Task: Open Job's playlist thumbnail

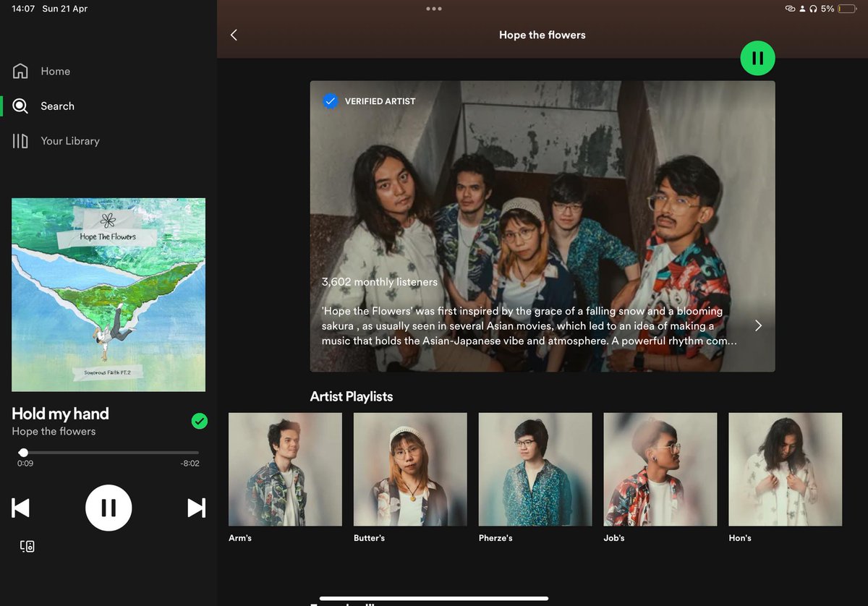Action: [x=660, y=469]
